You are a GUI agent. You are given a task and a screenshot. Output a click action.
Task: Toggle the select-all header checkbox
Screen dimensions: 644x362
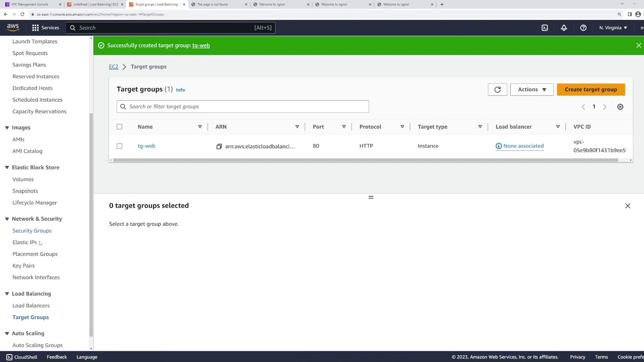pos(119,127)
